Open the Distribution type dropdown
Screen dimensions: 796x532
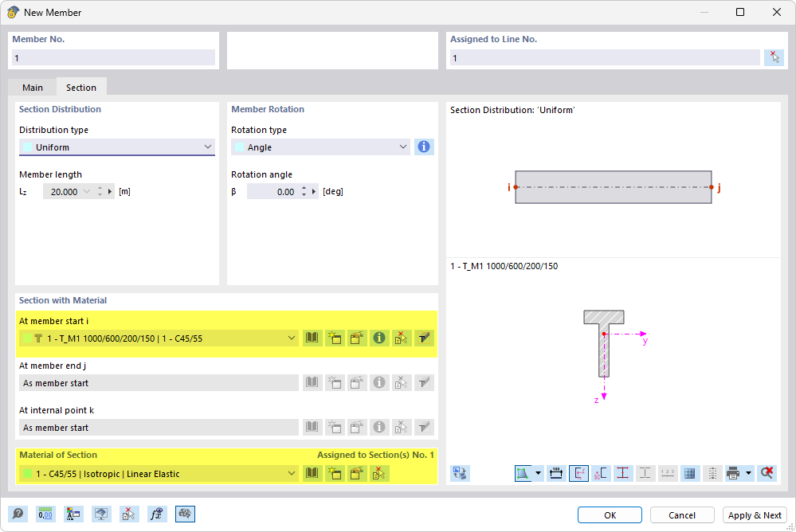[x=207, y=147]
